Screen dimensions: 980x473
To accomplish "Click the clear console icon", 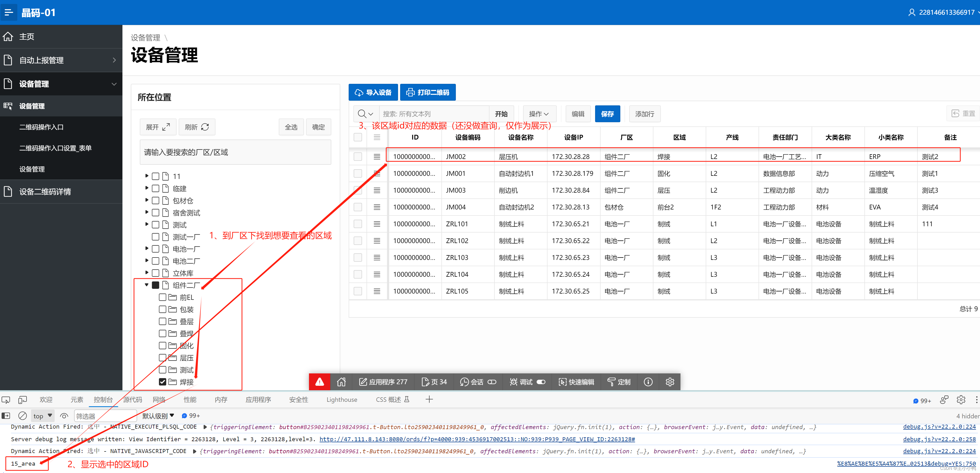I will pos(22,416).
